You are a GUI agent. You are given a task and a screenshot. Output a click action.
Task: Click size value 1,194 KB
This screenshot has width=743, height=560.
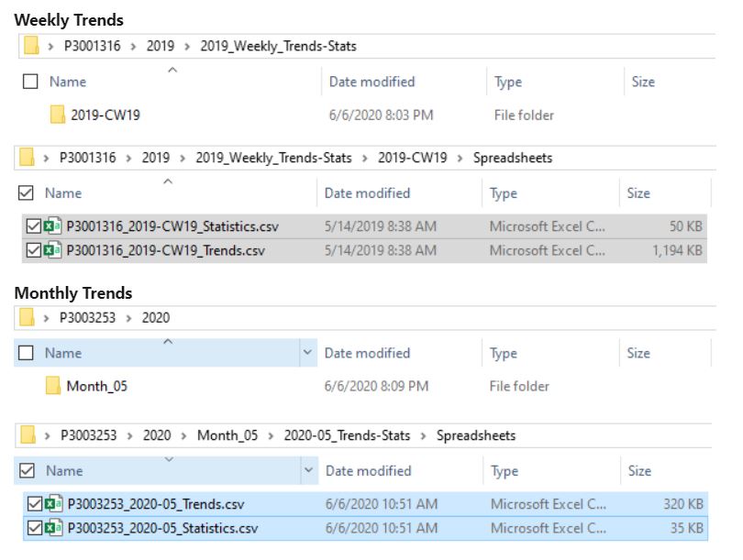(677, 250)
